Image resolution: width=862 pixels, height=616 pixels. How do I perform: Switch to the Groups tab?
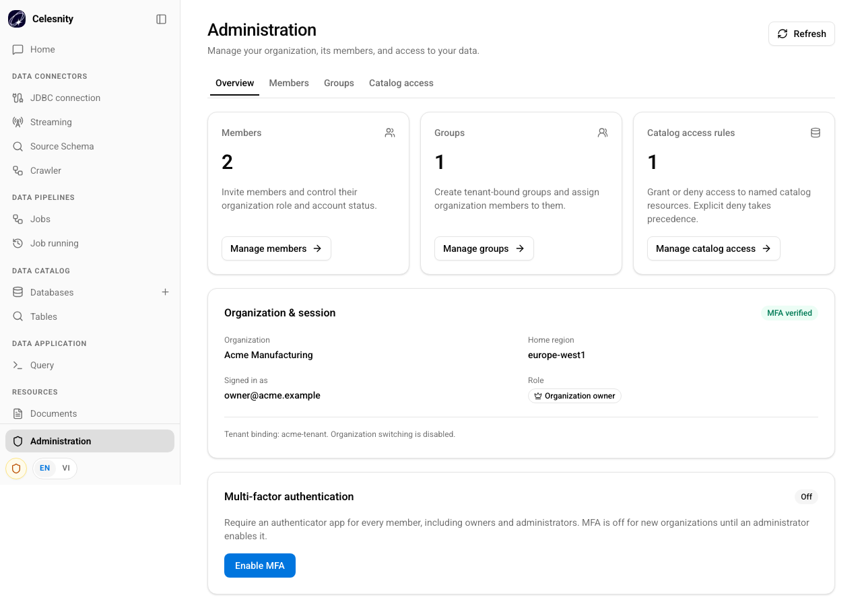coord(339,83)
